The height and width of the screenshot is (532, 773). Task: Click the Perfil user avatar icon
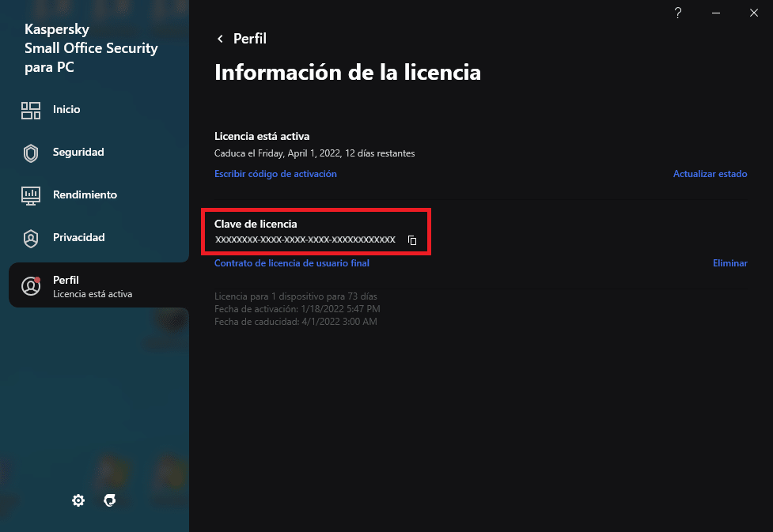[x=31, y=286]
